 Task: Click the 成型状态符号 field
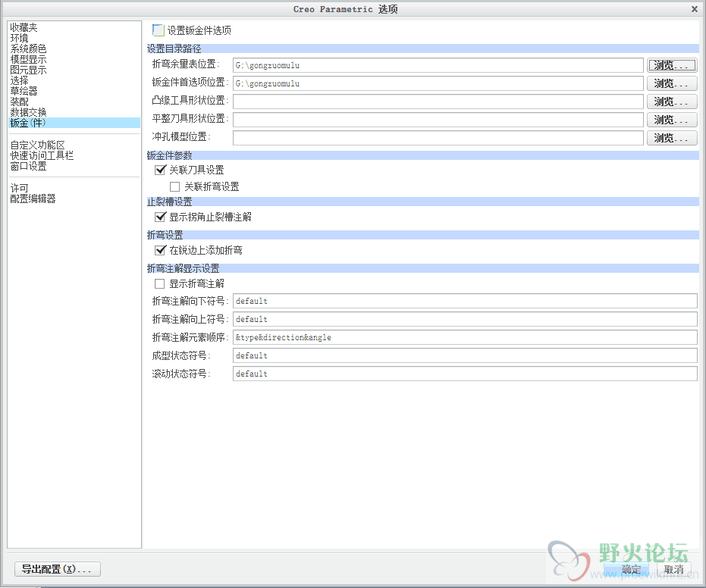pos(465,355)
